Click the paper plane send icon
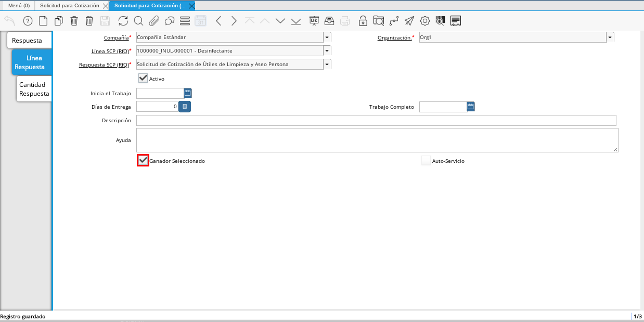This screenshot has height=322, width=644. point(409,21)
